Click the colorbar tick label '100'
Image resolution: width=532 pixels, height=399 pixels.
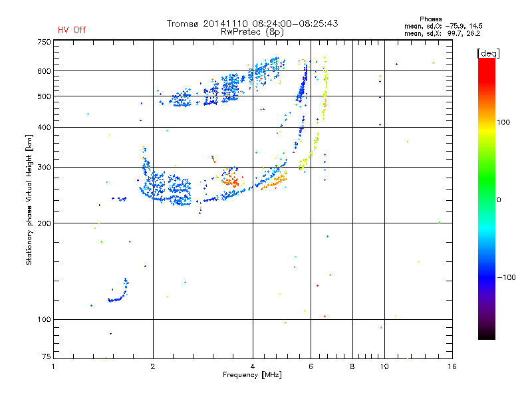pos(503,122)
